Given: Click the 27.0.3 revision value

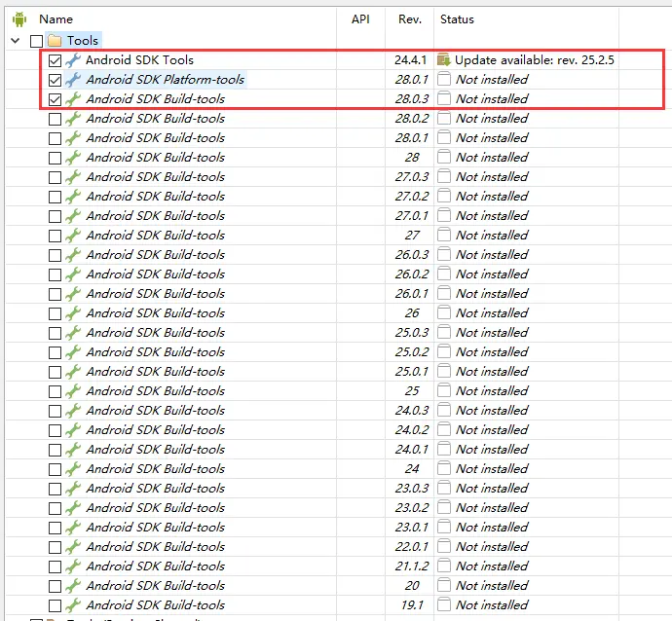Looking at the screenshot, I should click(x=411, y=177).
